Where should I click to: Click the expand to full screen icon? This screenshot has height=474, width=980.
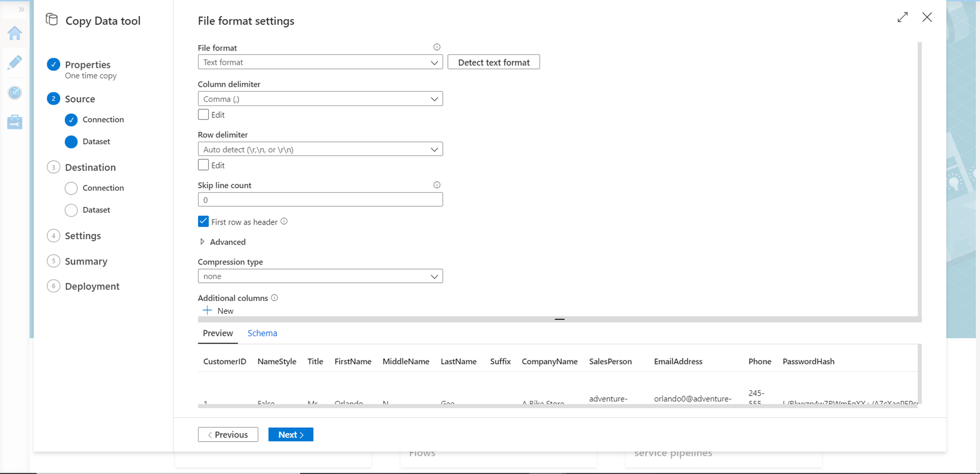(x=903, y=17)
